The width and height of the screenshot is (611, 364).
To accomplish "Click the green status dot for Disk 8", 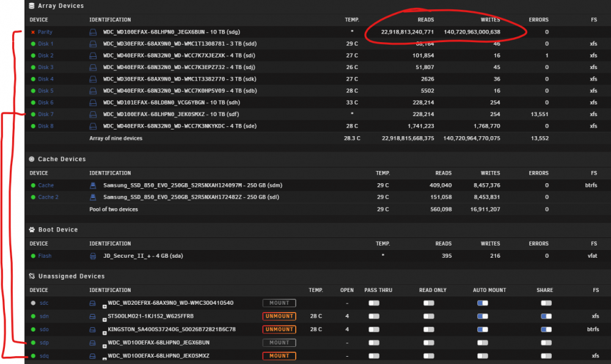I will coord(33,126).
